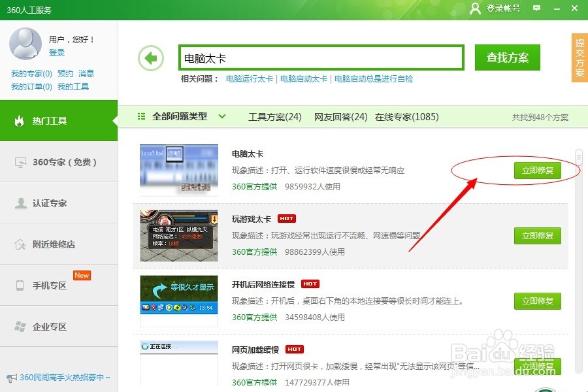Open the 我的工具 link
This screenshot has height=392, width=588.
(x=73, y=87)
